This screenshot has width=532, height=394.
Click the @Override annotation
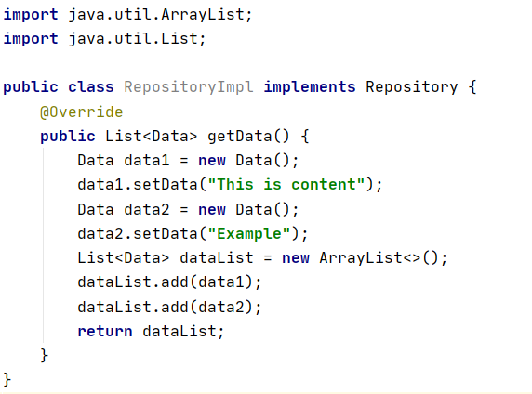pos(82,112)
